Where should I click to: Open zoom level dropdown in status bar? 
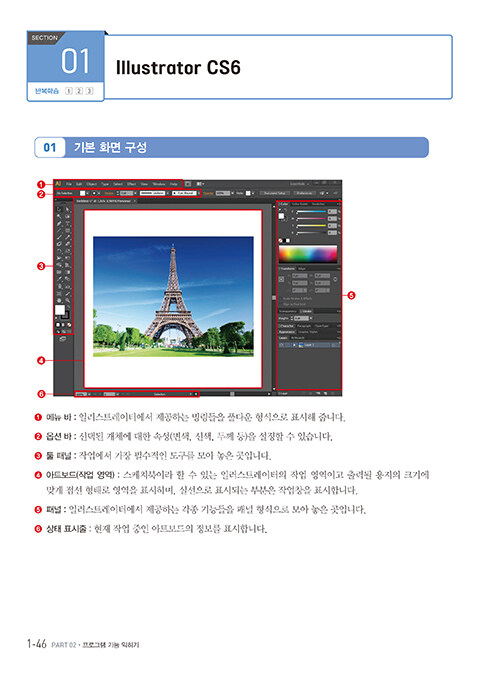click(88, 394)
